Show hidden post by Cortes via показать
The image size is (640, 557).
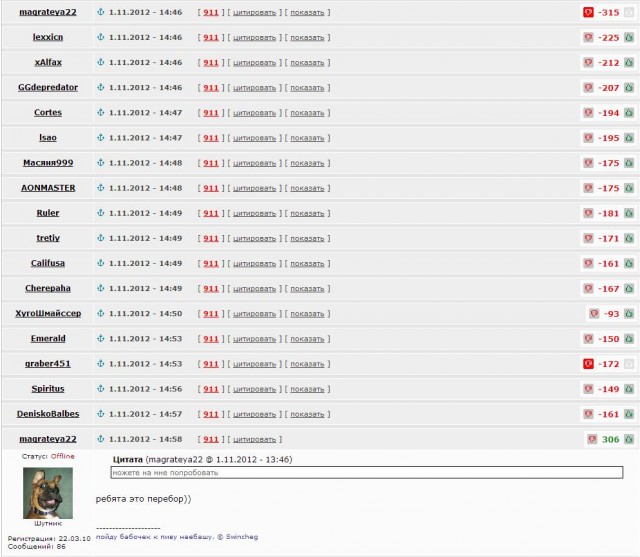coord(307,113)
